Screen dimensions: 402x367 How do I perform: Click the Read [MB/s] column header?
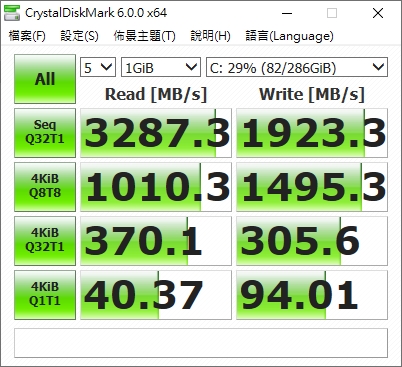[x=156, y=94]
